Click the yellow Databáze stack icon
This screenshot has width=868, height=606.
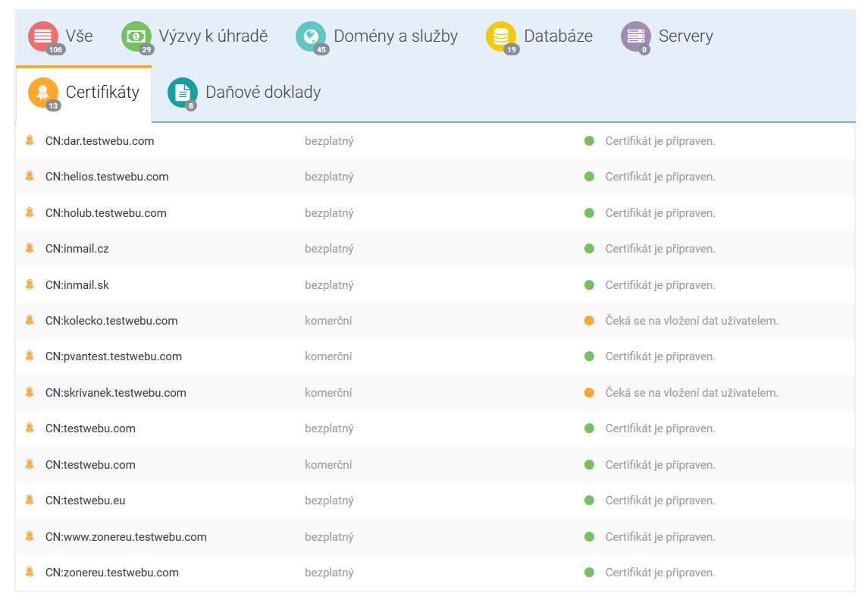[x=501, y=36]
